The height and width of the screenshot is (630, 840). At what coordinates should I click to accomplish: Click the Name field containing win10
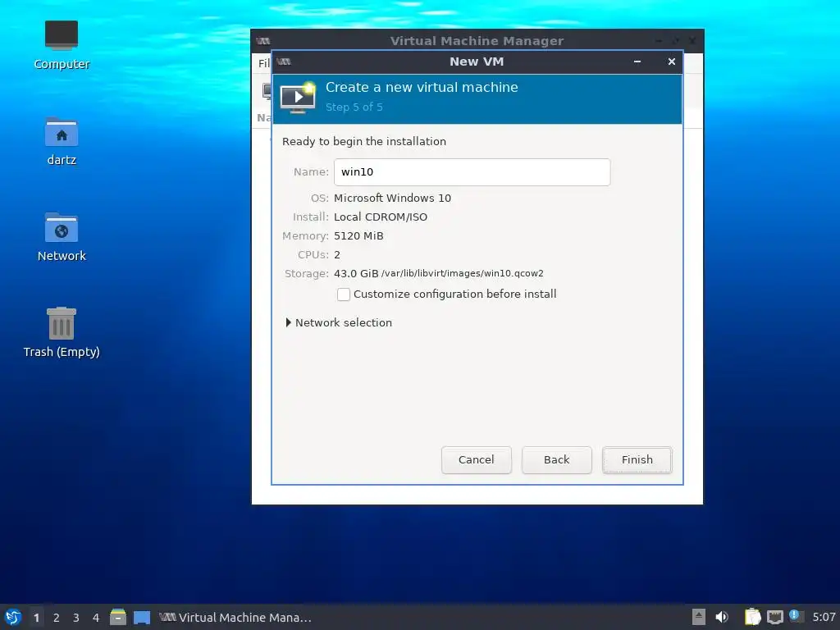point(472,172)
